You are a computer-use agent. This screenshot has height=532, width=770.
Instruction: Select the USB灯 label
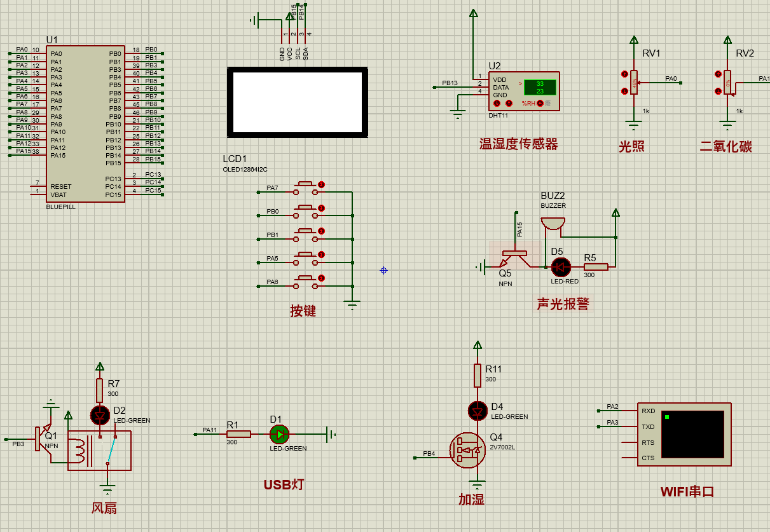[x=284, y=484]
